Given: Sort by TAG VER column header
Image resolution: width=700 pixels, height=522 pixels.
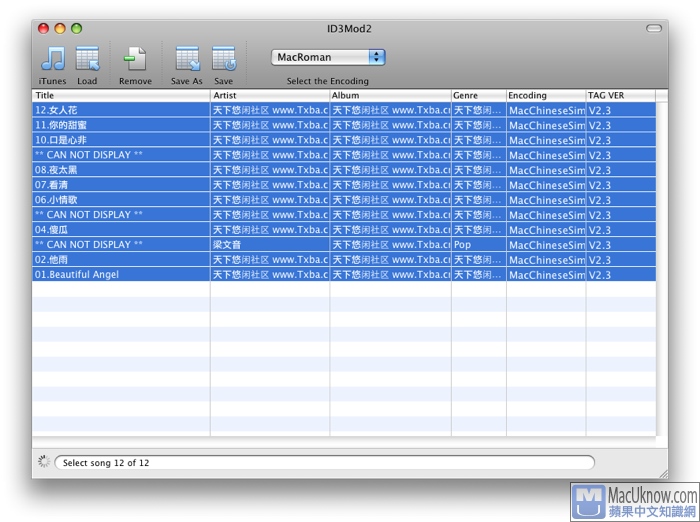Looking at the screenshot, I should (621, 95).
